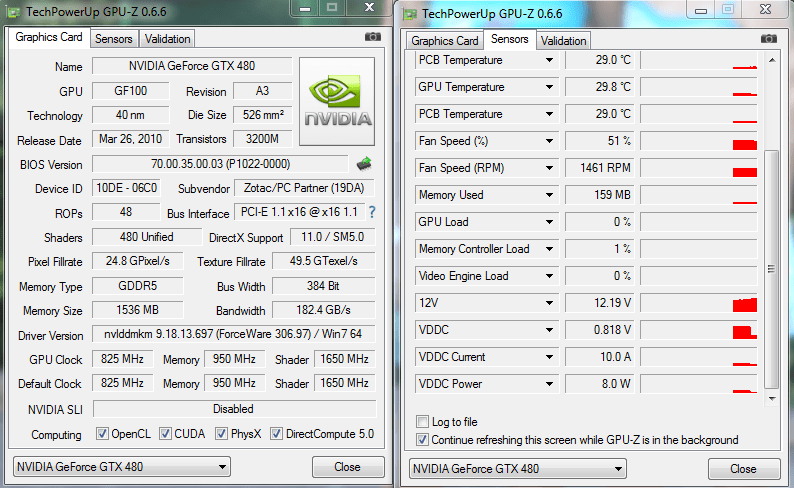Switch to Graphics Card tab in right window
The image size is (794, 488).
(x=445, y=41)
